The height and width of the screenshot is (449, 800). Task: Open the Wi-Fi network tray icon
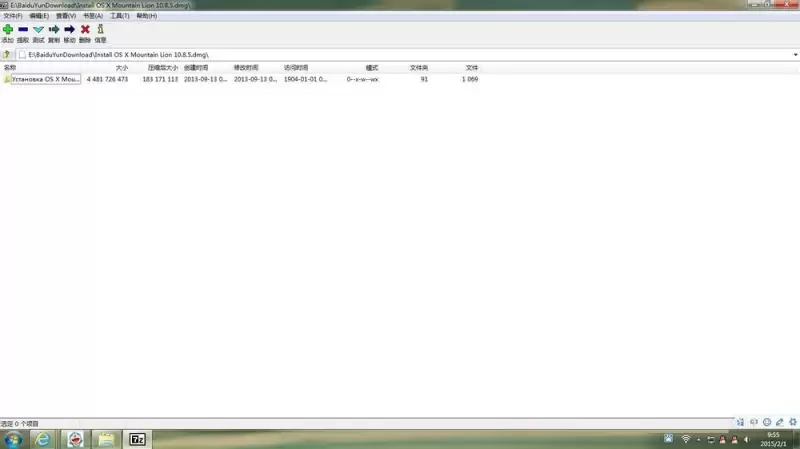686,439
